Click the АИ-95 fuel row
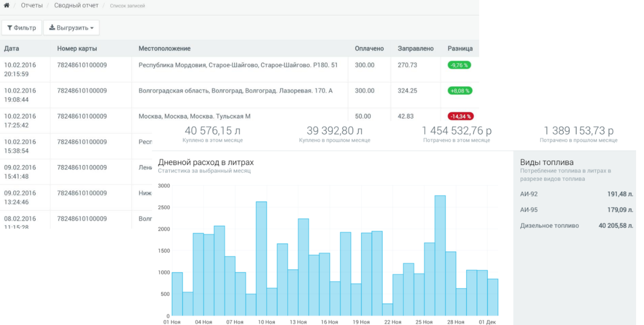 pyautogui.click(x=576, y=210)
